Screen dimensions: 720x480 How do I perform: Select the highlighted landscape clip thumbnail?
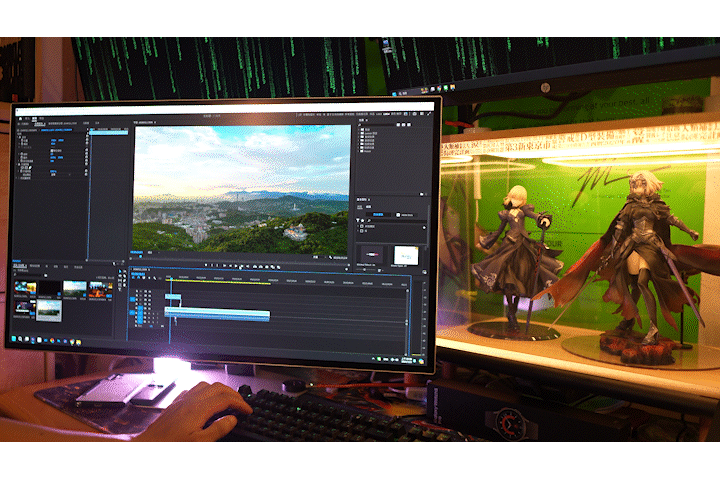[x=49, y=311]
